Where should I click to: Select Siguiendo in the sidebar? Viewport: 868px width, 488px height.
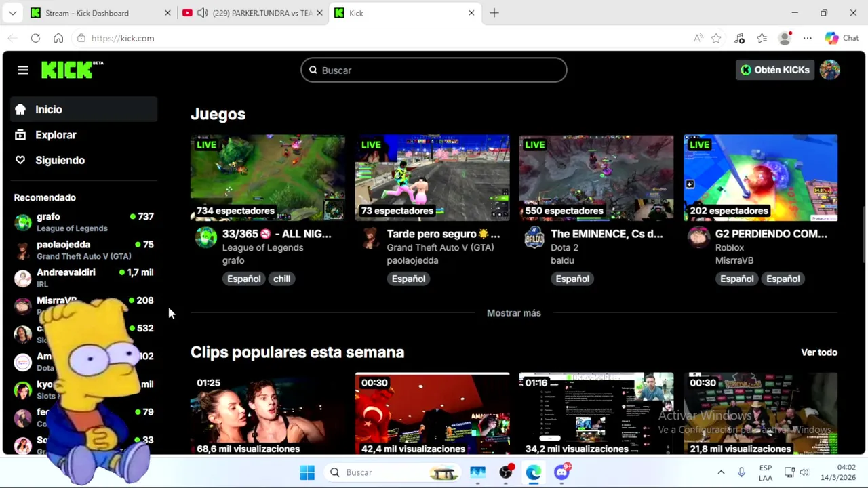coord(84,160)
